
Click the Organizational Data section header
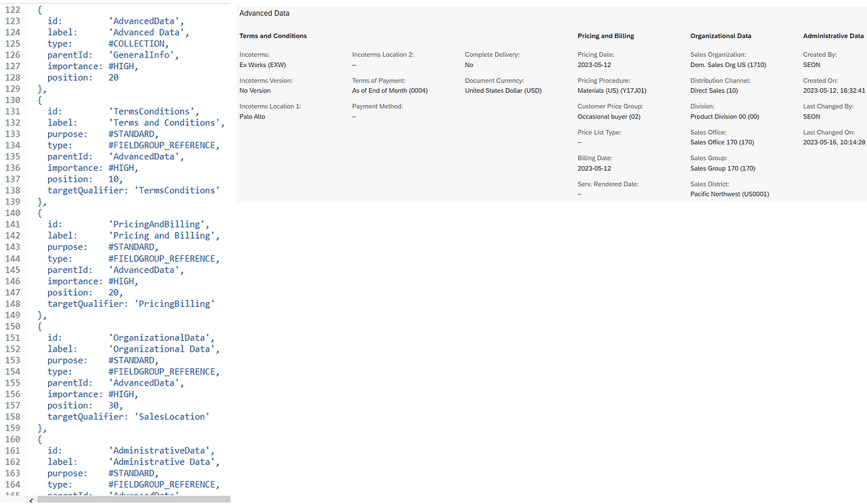coord(721,35)
